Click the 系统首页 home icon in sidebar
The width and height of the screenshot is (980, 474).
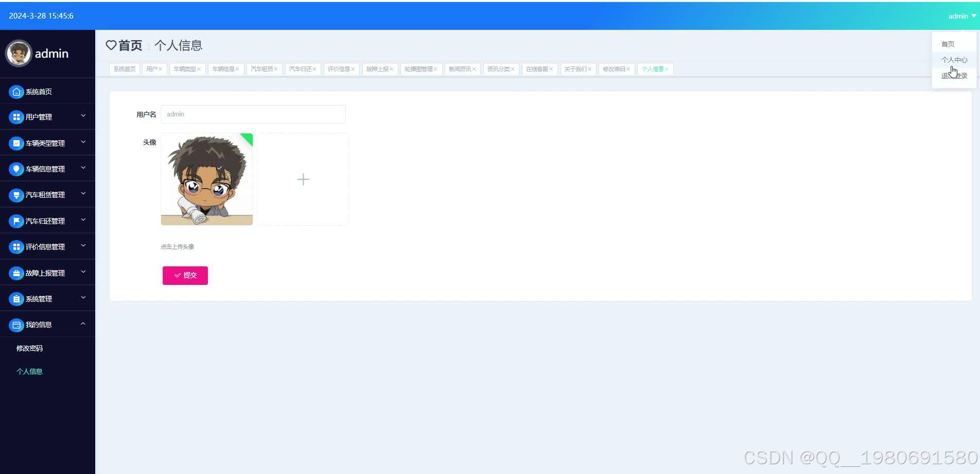pos(16,92)
